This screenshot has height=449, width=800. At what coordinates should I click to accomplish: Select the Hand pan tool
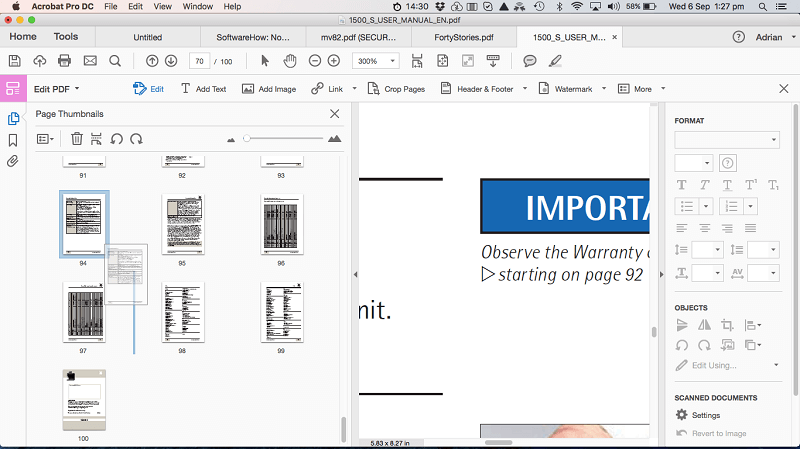click(290, 61)
